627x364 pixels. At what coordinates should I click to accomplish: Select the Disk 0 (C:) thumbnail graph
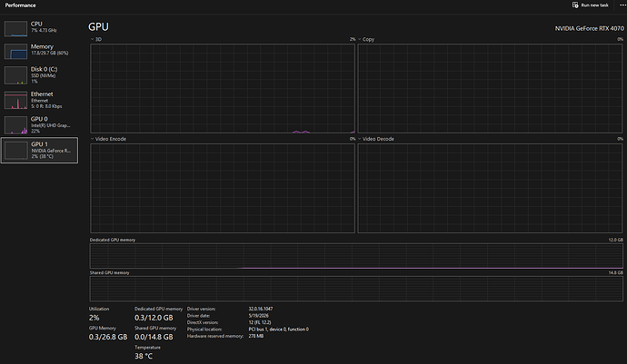(15, 76)
